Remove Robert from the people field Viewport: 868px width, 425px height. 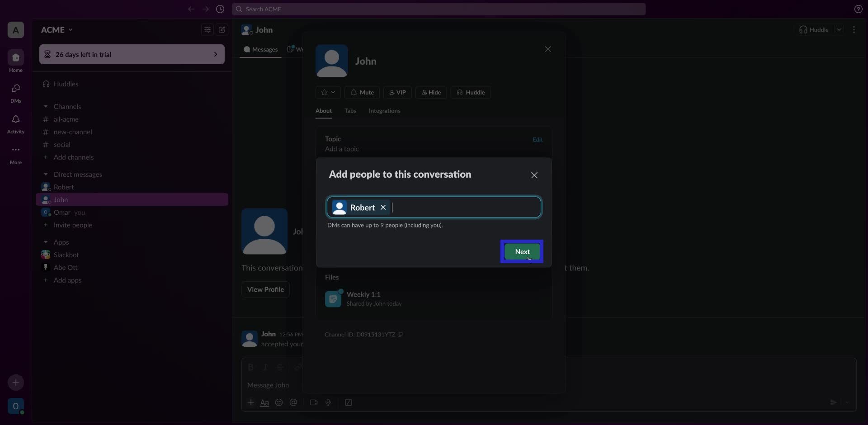[383, 208]
